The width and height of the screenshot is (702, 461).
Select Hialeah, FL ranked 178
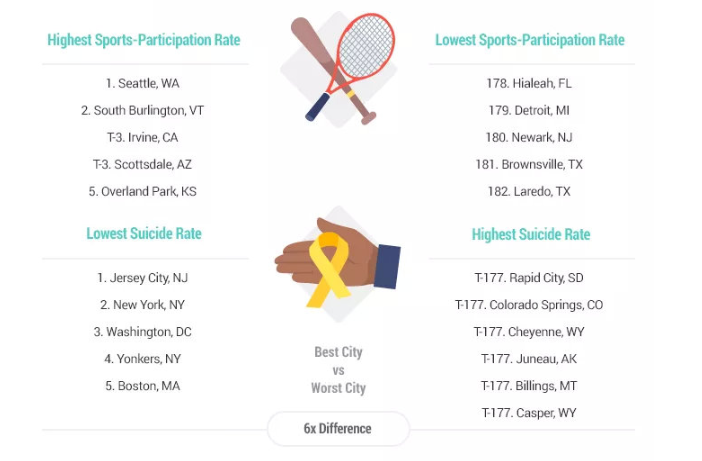click(x=529, y=83)
